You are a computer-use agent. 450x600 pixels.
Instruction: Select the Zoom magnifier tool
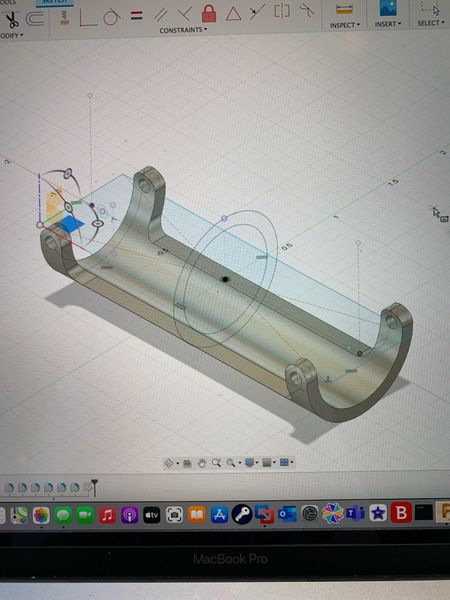(x=216, y=463)
